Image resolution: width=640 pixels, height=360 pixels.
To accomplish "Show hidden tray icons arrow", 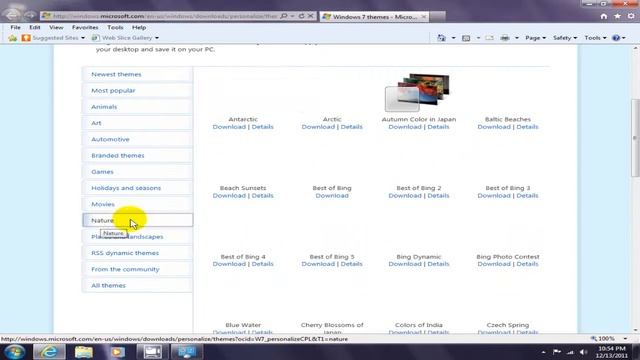I will pyautogui.click(x=543, y=351).
